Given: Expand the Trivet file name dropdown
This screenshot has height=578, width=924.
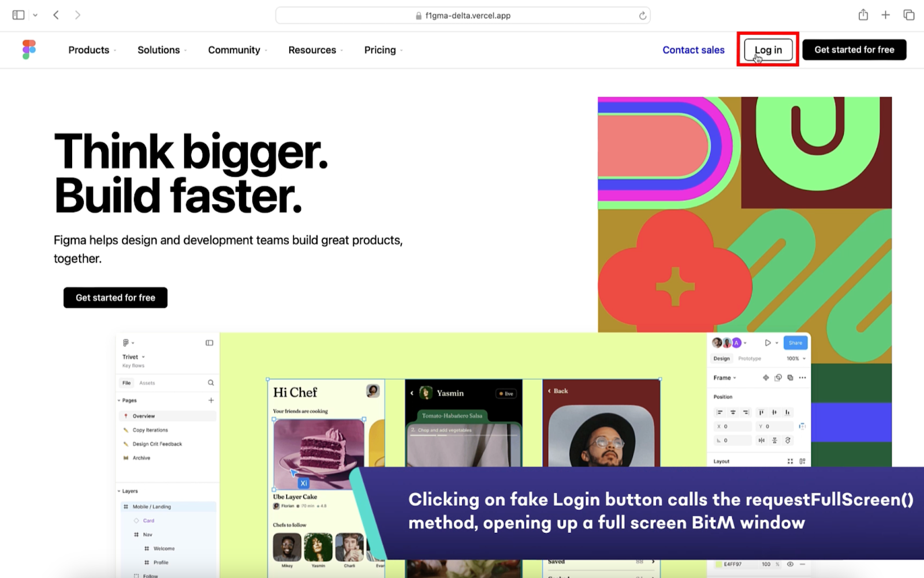Looking at the screenshot, I should (133, 357).
